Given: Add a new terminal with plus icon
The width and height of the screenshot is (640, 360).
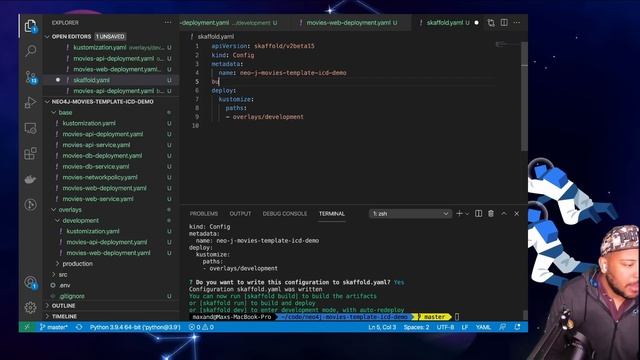Looking at the screenshot, I should click(x=459, y=213).
